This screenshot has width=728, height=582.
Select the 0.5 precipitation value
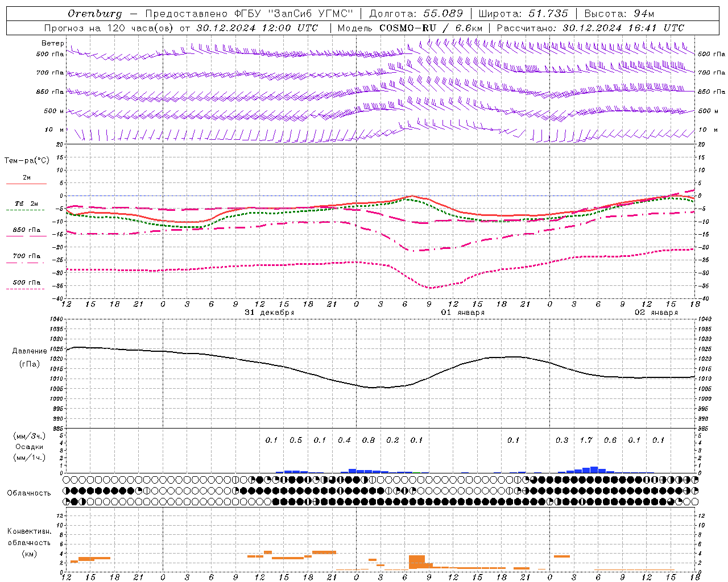pos(296,440)
